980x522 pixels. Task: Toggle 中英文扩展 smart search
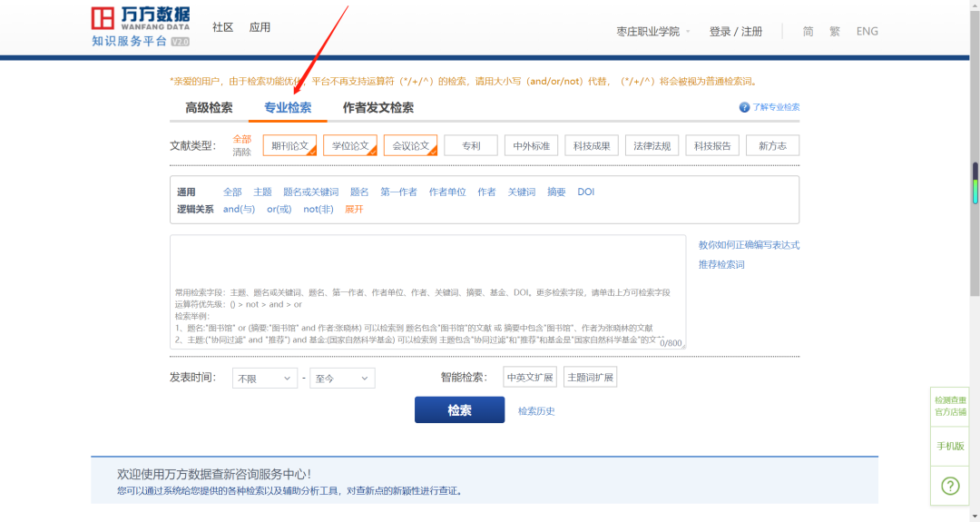(x=530, y=377)
